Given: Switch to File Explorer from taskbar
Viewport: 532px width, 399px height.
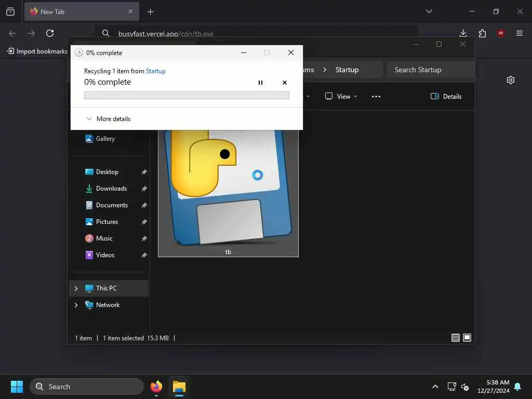Looking at the screenshot, I should pos(179,387).
